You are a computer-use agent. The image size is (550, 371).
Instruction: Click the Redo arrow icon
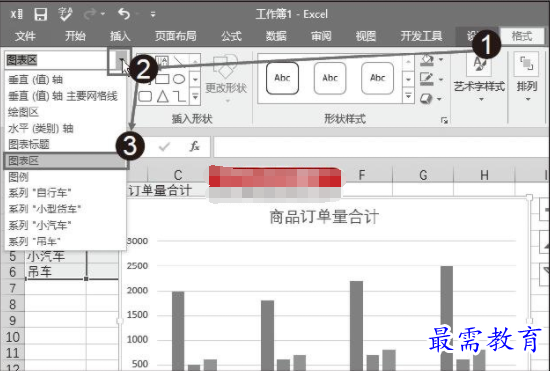pyautogui.click(x=90, y=14)
